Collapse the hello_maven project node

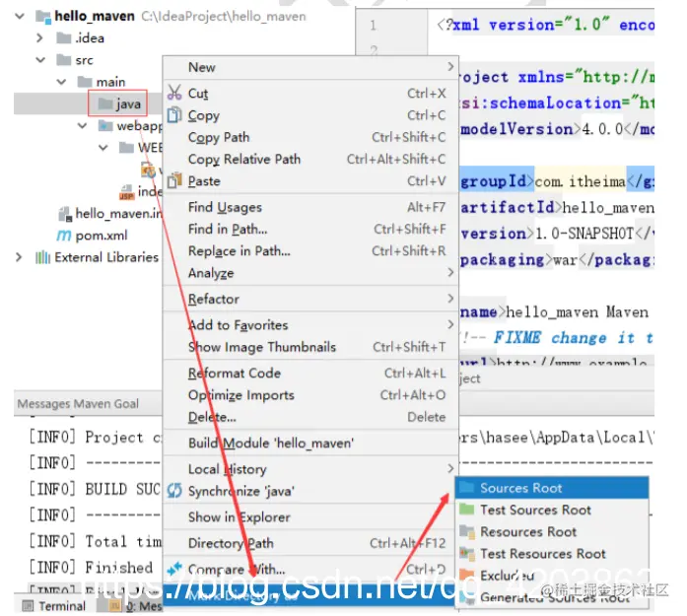click(x=20, y=17)
